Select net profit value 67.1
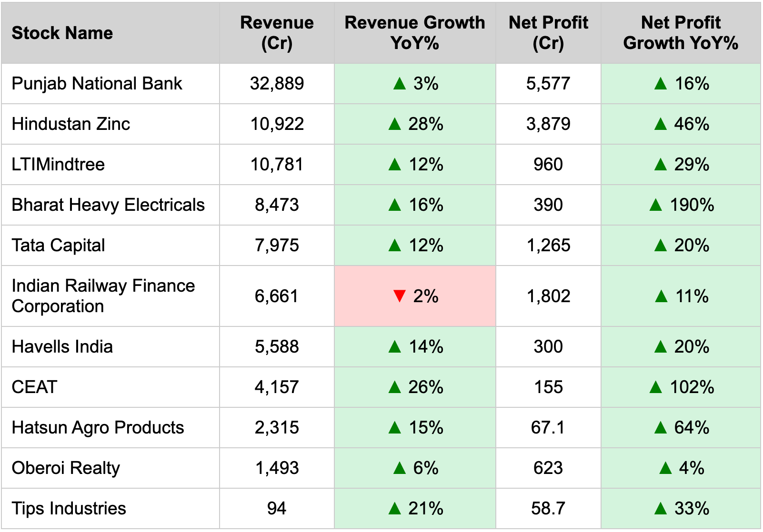The image size is (763, 532). click(548, 428)
